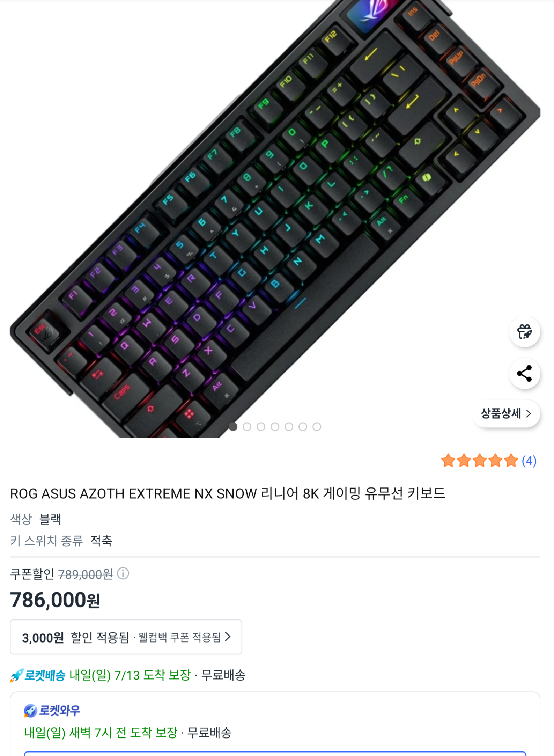Select the first image carousel dot
Viewport: 554px width, 756px height.
[233, 427]
